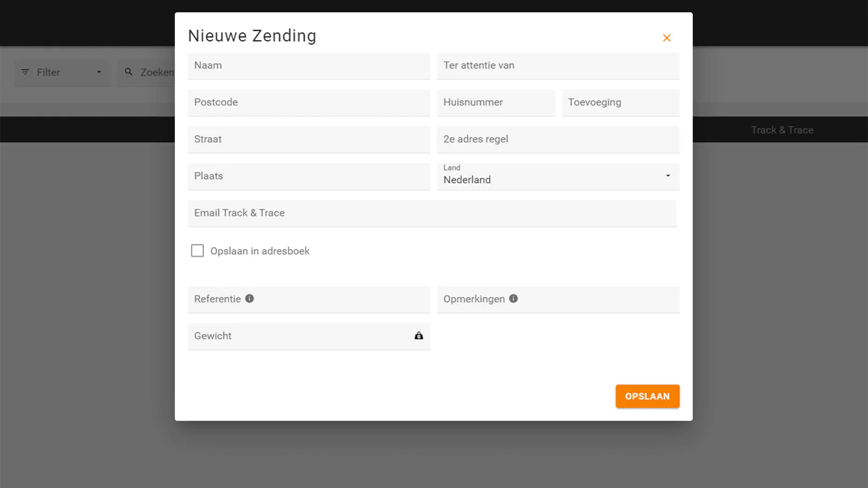The height and width of the screenshot is (488, 868).
Task: Click into the Postcode field
Action: point(309,103)
